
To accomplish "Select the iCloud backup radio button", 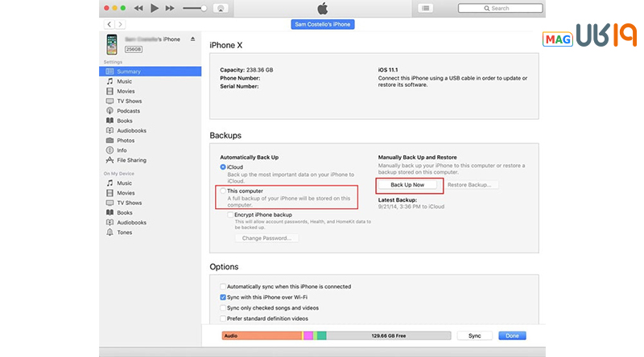I will pos(223,166).
